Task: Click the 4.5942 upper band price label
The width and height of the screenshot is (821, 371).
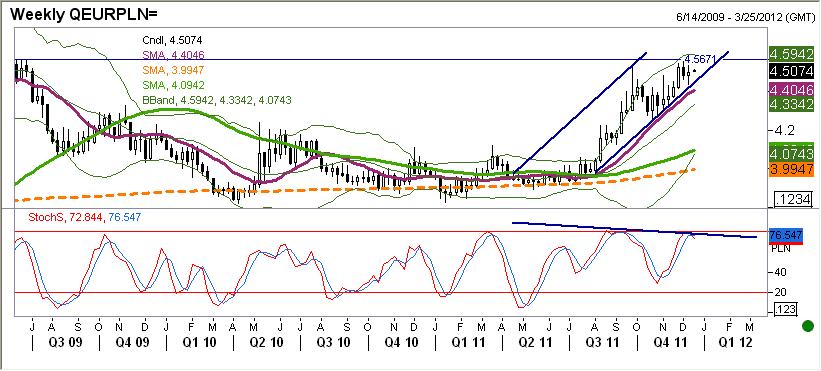Action: 791,54
